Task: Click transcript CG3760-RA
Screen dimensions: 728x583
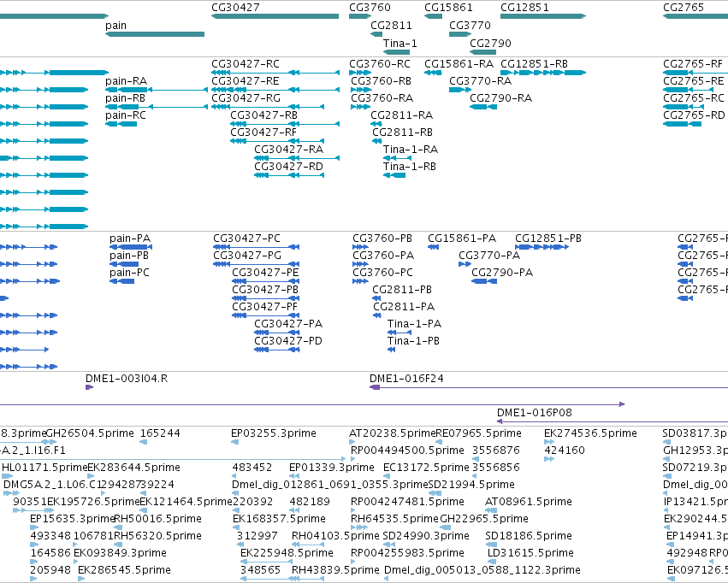Action: tap(382, 98)
